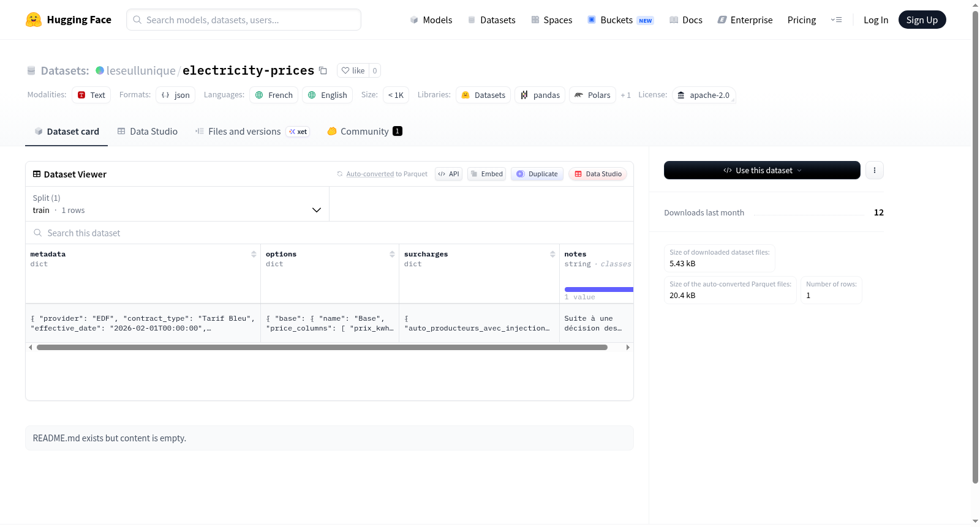
Task: Click the heart like button
Action: (353, 70)
